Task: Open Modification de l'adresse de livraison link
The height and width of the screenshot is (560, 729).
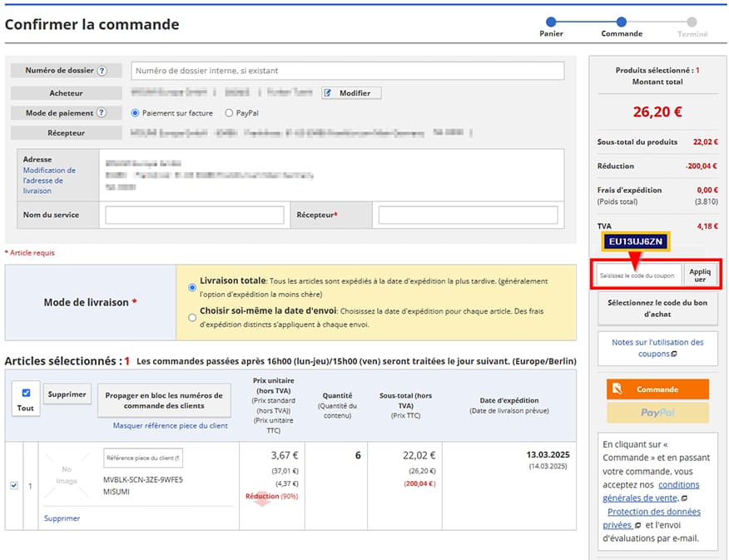Action: point(49,181)
